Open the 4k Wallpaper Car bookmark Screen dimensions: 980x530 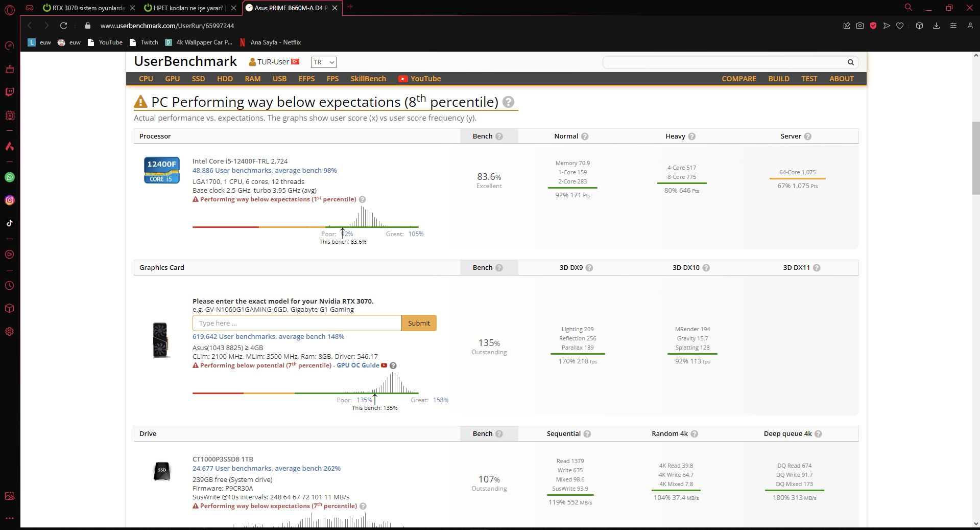click(199, 42)
